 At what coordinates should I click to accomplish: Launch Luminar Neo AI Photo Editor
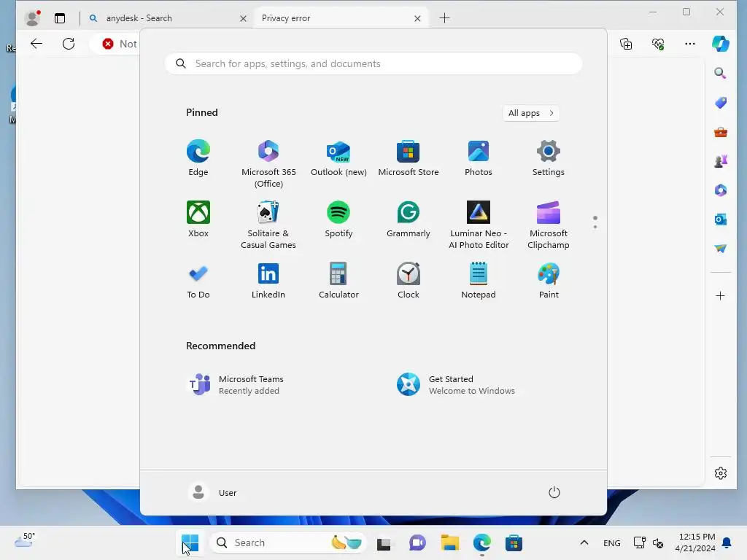(x=479, y=225)
